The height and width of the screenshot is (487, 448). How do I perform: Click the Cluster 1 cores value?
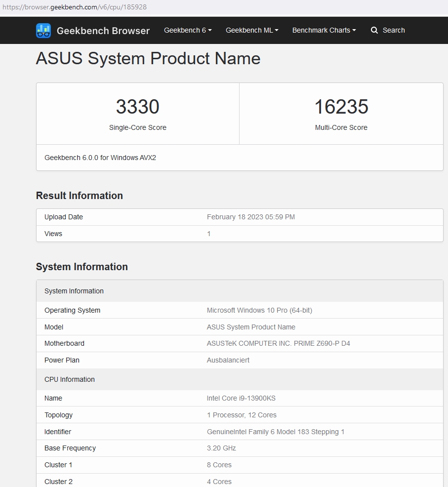(219, 465)
